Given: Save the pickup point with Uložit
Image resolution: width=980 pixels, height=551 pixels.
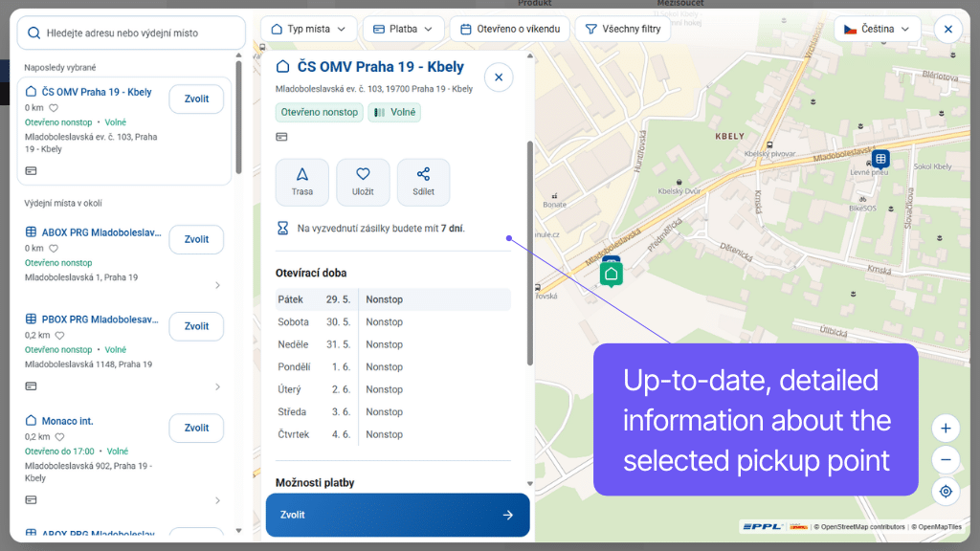Looking at the screenshot, I should tap(363, 182).
